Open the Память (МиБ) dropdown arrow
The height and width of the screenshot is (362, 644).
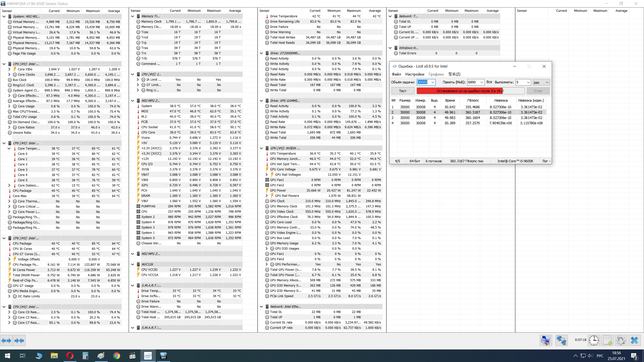481,82
